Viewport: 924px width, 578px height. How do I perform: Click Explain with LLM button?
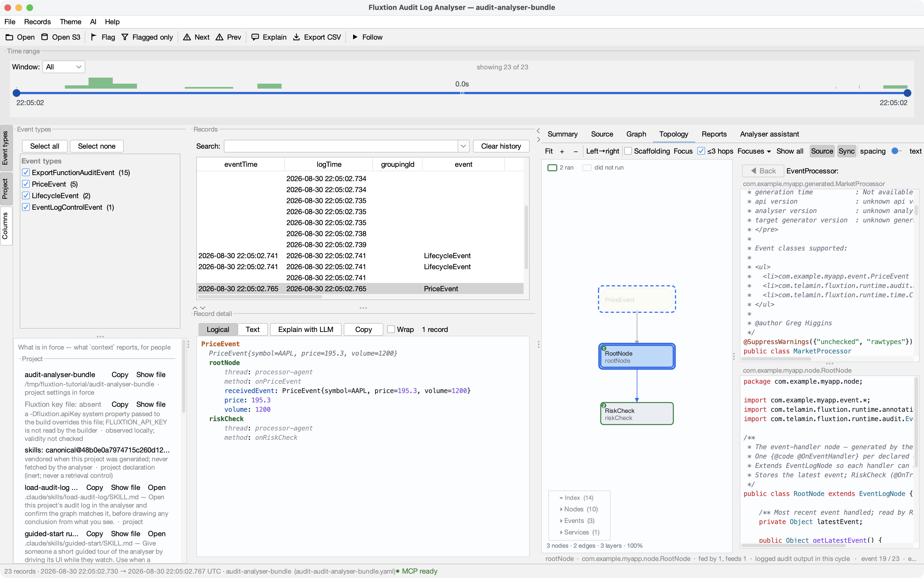[x=306, y=329]
